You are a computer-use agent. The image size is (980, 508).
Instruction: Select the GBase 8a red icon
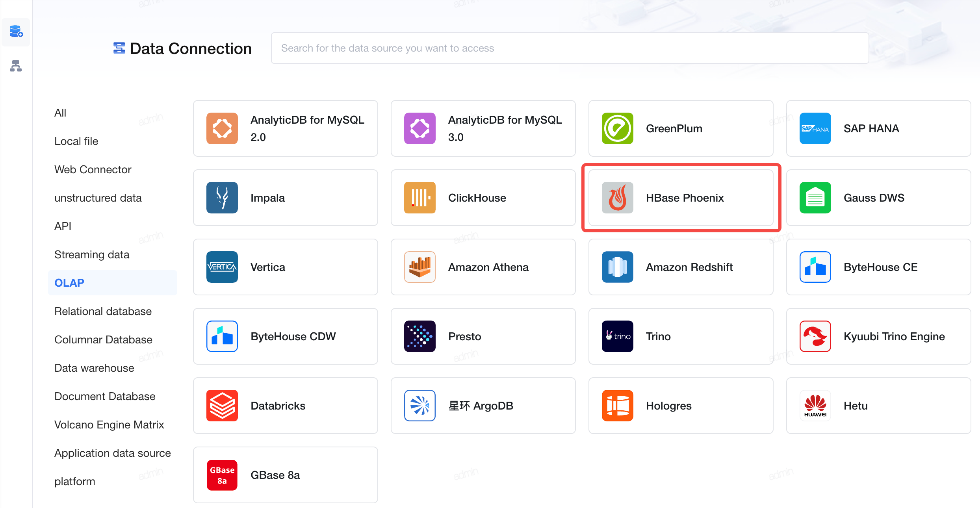click(x=222, y=475)
